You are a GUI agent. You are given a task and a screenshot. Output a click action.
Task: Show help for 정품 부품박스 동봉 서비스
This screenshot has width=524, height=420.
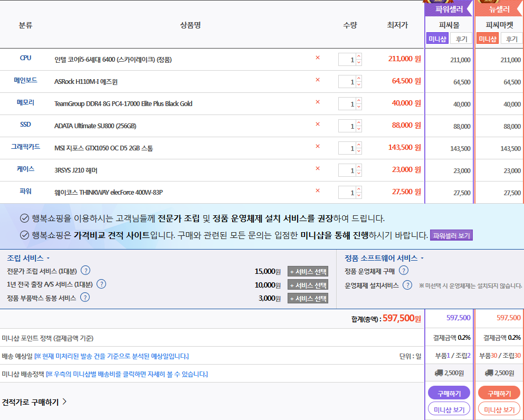click(x=84, y=298)
